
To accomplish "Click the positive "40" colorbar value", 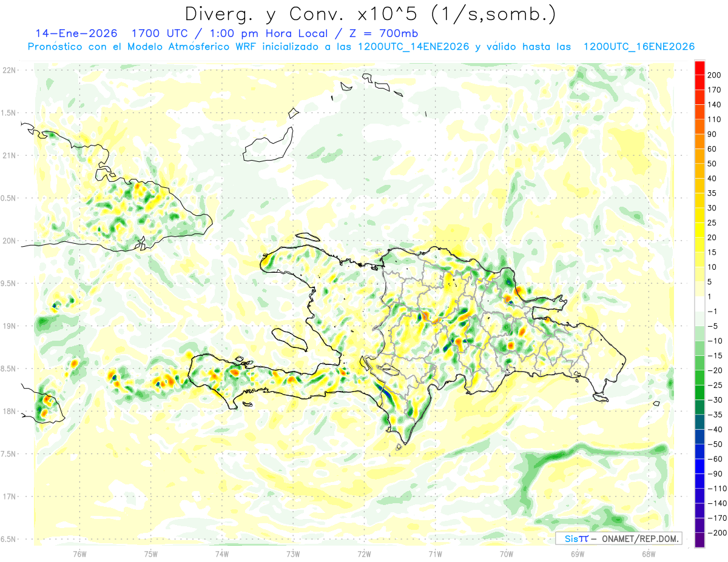I will [712, 178].
